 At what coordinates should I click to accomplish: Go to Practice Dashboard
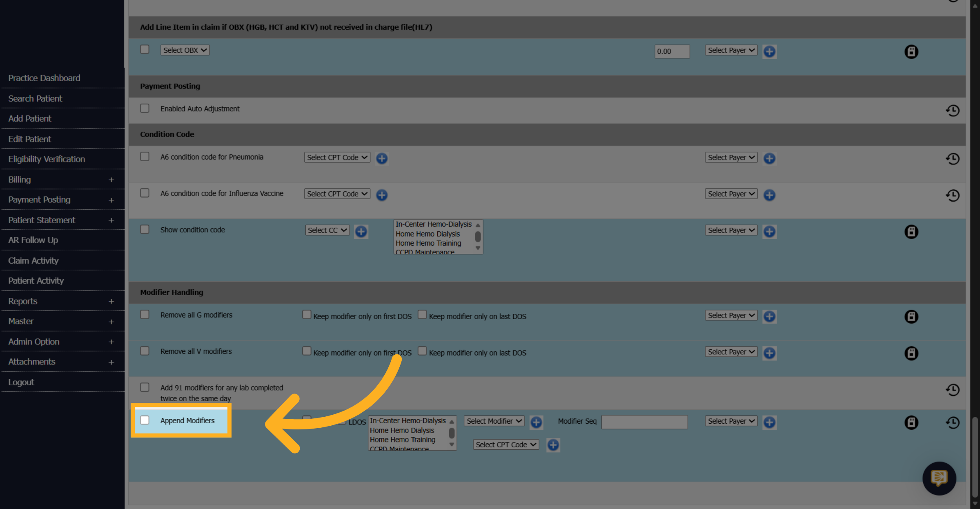(44, 78)
